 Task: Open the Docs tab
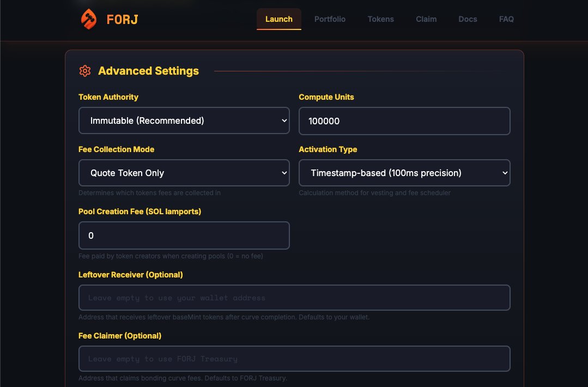coord(468,19)
